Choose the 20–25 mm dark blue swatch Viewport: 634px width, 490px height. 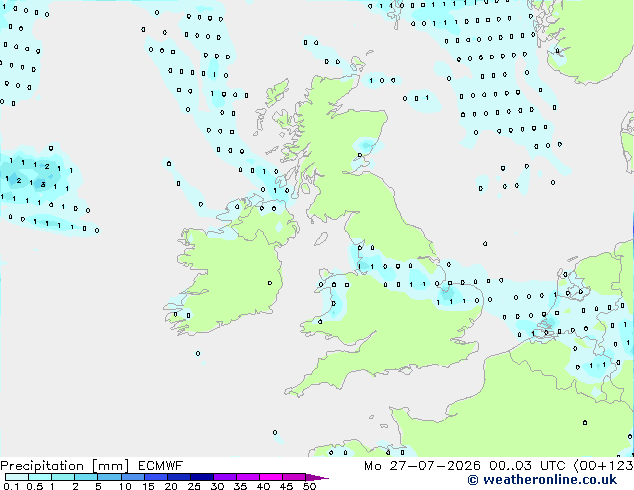[178, 477]
